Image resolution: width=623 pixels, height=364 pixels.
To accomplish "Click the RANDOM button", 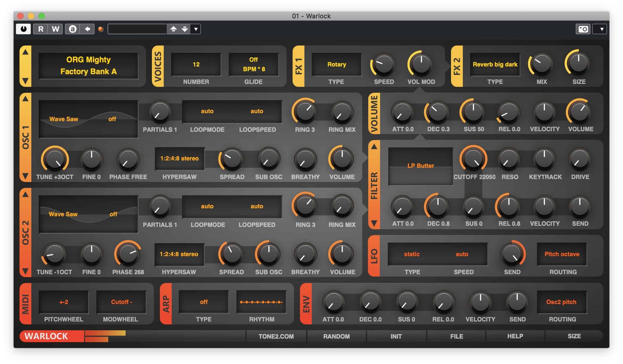I will [x=336, y=337].
